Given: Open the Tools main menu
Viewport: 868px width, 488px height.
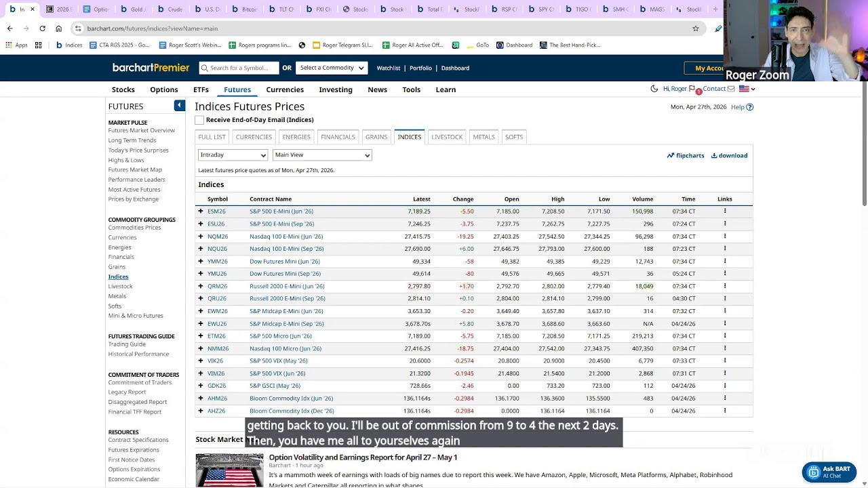Looking at the screenshot, I should pos(411,89).
